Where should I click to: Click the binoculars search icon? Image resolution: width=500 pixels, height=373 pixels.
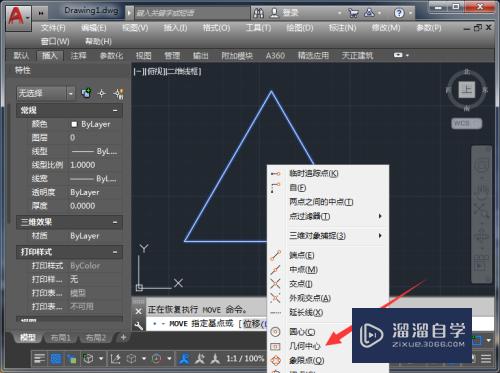tap(259, 13)
